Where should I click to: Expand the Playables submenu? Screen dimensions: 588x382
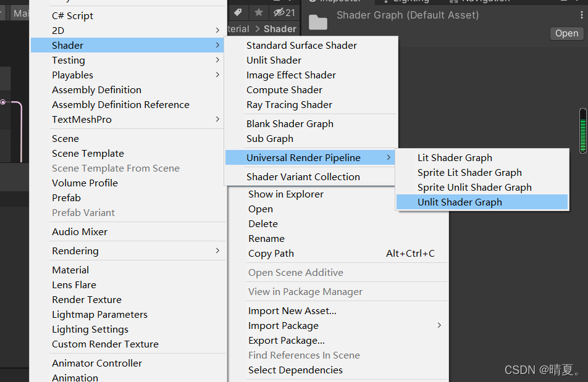[x=127, y=75]
